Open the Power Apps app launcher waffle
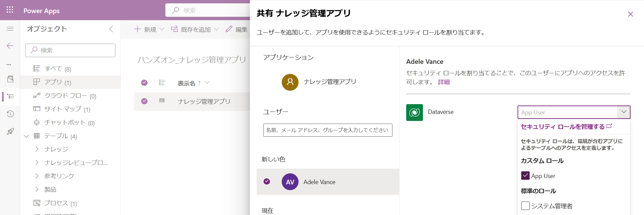The height and width of the screenshot is (215, 644). pos(10,10)
